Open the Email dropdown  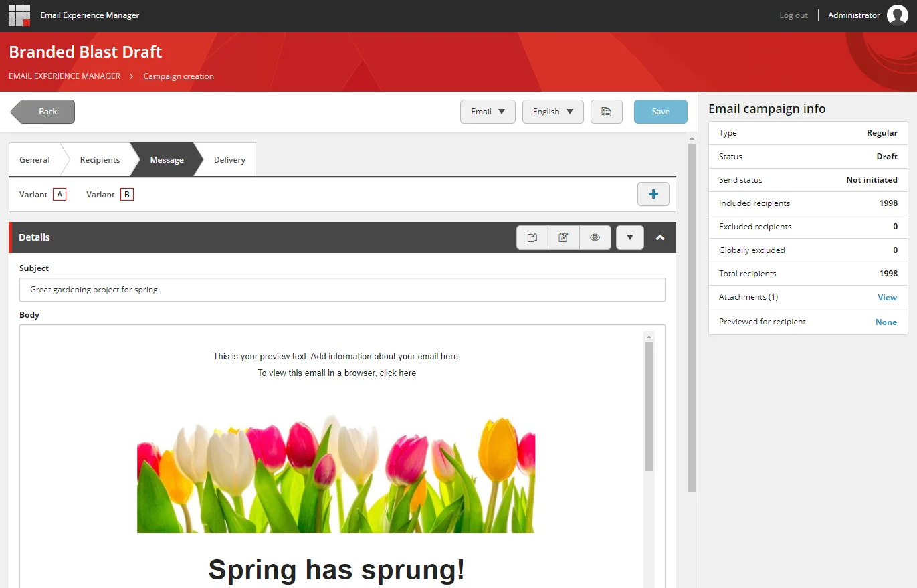488,112
